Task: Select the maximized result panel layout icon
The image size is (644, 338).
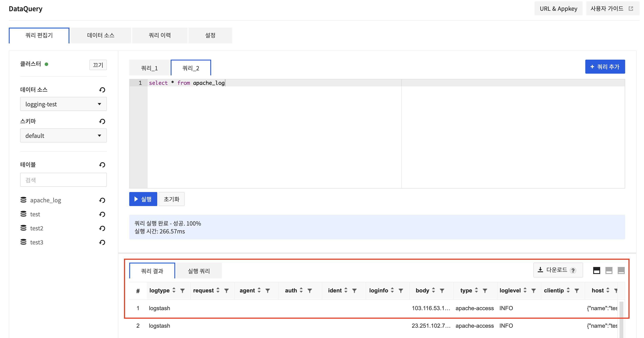Action: (596, 270)
